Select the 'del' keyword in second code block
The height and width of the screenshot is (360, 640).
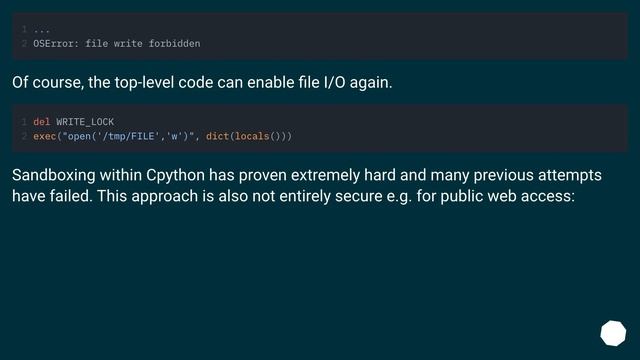[42, 122]
